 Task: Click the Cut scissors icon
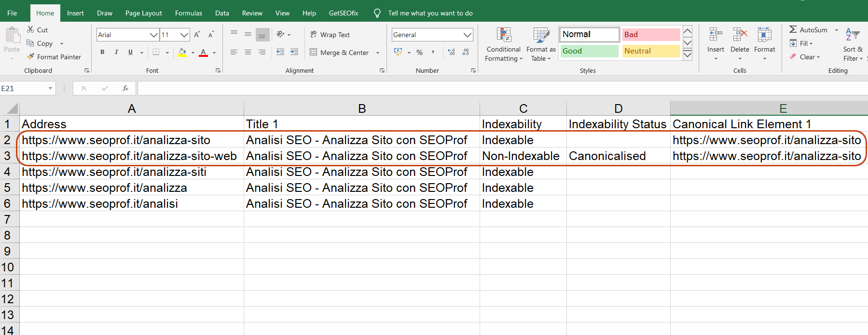31,30
